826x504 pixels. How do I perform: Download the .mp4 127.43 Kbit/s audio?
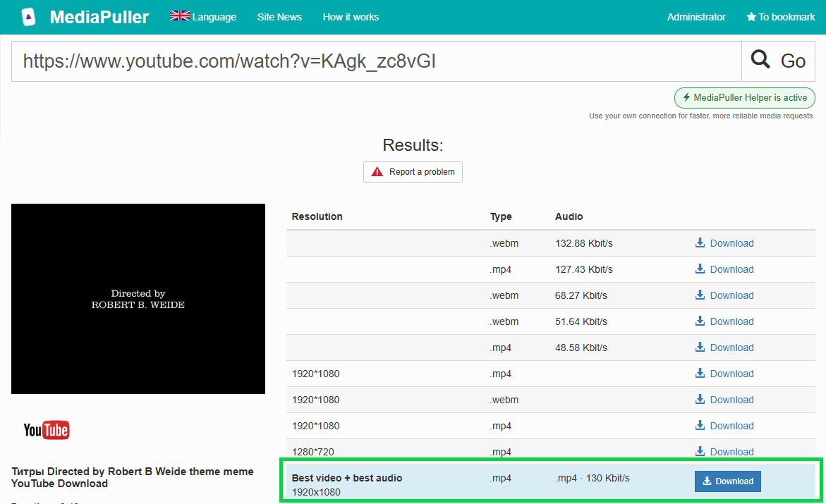(724, 269)
